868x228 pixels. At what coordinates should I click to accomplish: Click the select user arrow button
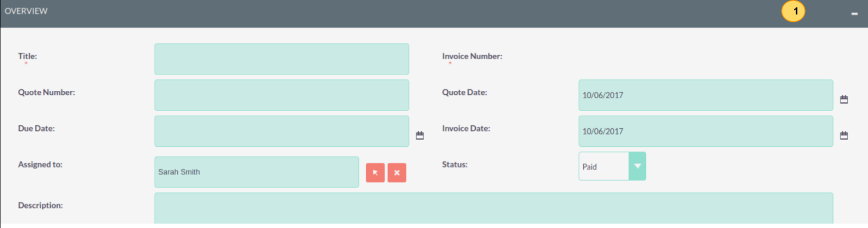(375, 173)
